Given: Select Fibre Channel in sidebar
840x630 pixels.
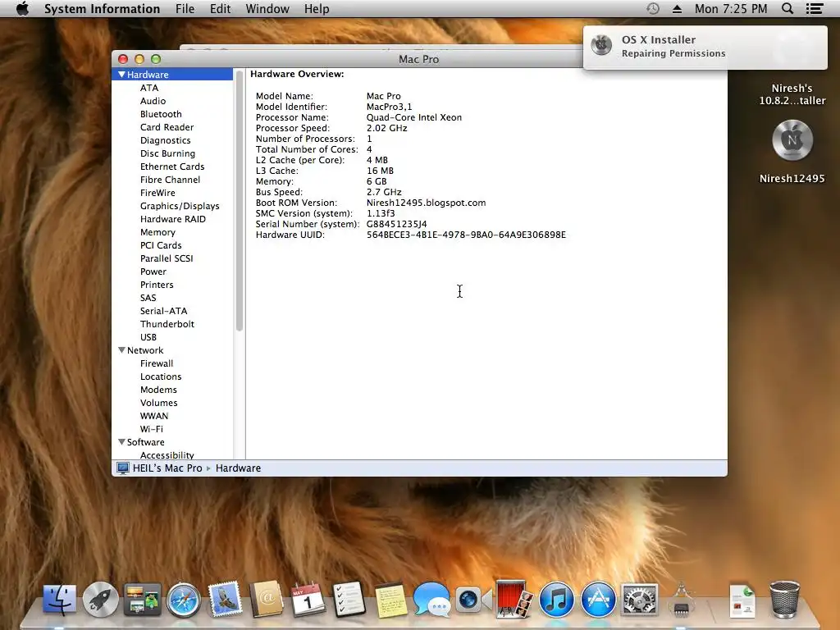Looking at the screenshot, I should (170, 180).
